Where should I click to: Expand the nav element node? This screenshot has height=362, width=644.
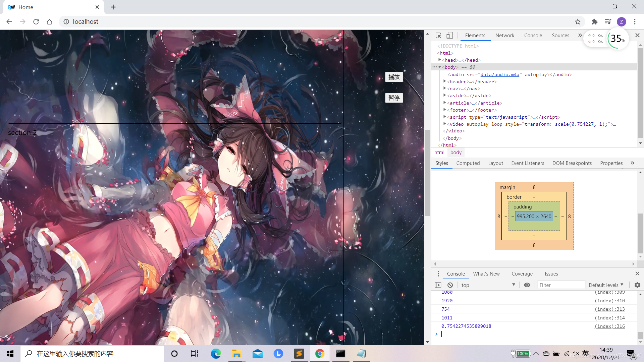click(x=445, y=88)
